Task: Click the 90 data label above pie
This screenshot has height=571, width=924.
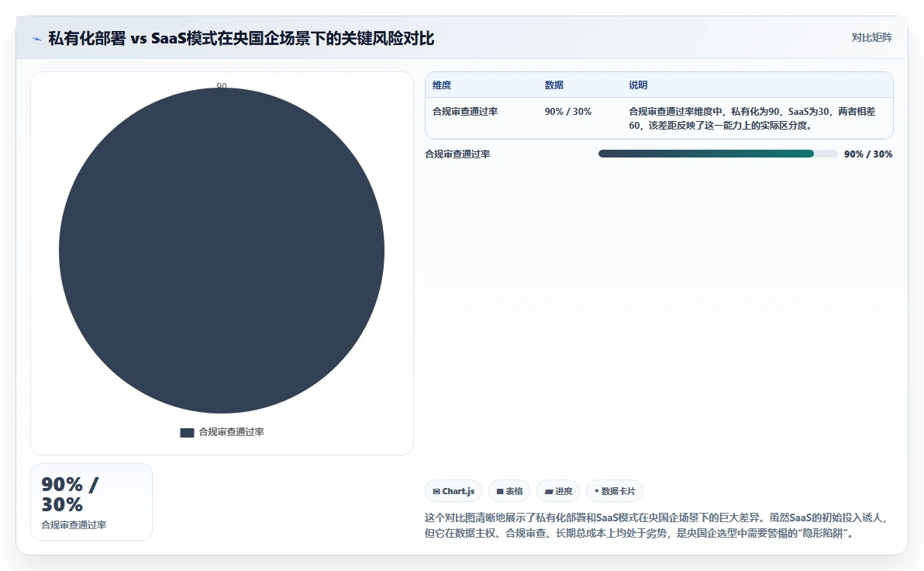Action: tap(222, 85)
